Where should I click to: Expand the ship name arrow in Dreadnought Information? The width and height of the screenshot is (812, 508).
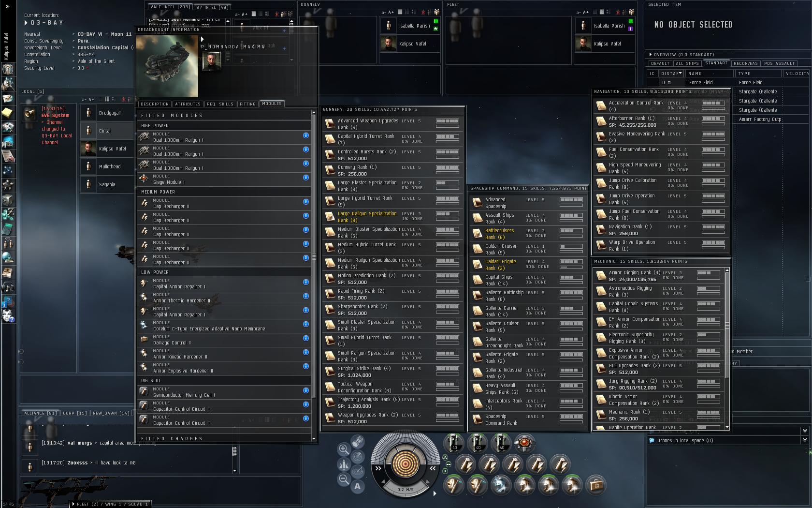point(203,39)
